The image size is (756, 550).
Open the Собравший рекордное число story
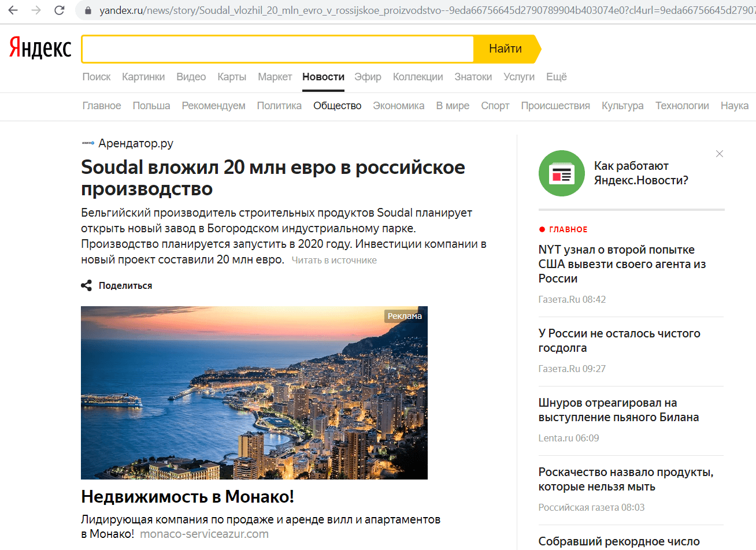[x=619, y=542]
